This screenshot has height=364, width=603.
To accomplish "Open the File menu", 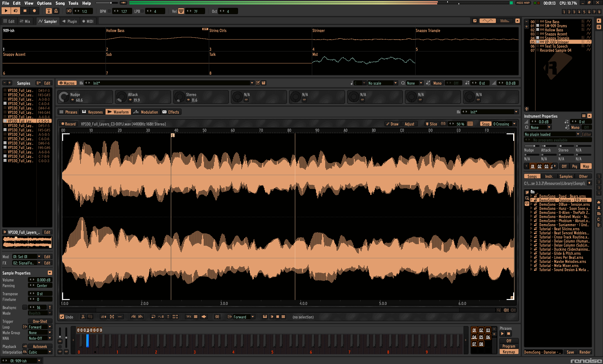I will [6, 3].
